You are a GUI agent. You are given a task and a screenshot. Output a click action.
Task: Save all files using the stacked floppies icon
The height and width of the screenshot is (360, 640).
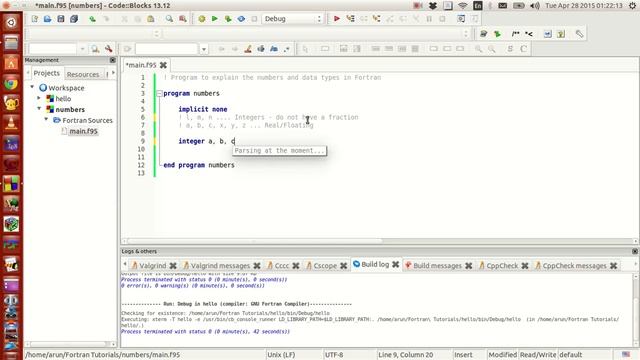74,19
